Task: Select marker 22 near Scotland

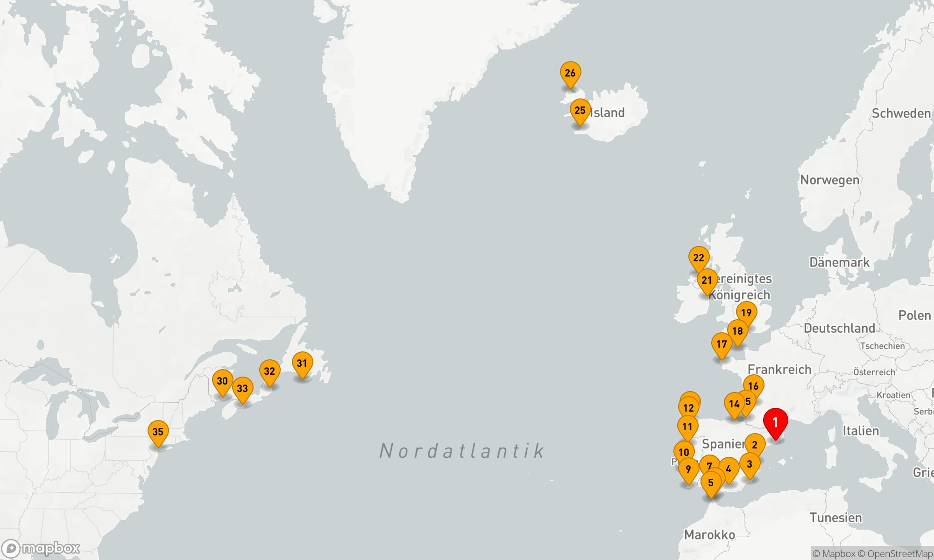Action: (x=699, y=258)
